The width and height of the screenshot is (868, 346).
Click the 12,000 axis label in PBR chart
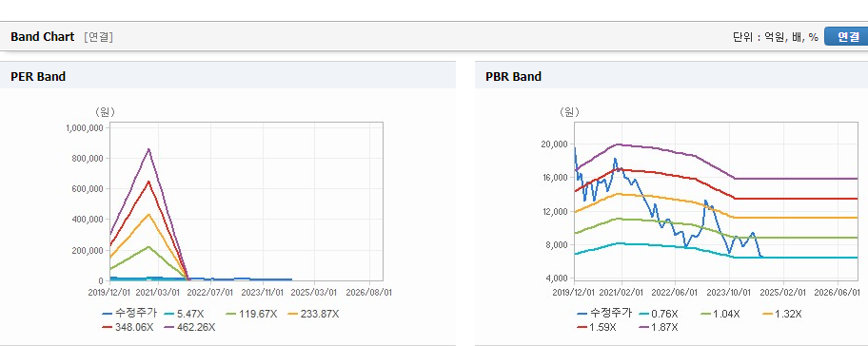pyautogui.click(x=555, y=212)
